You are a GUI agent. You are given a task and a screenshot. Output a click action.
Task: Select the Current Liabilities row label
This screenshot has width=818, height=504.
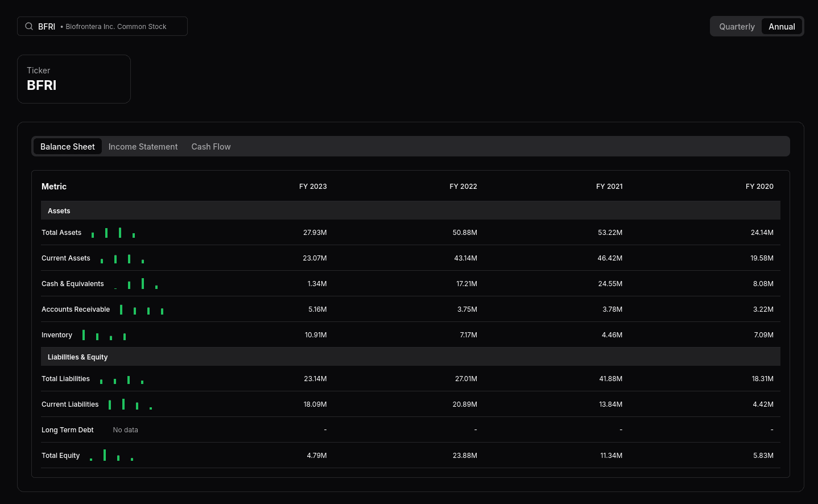[70, 404]
